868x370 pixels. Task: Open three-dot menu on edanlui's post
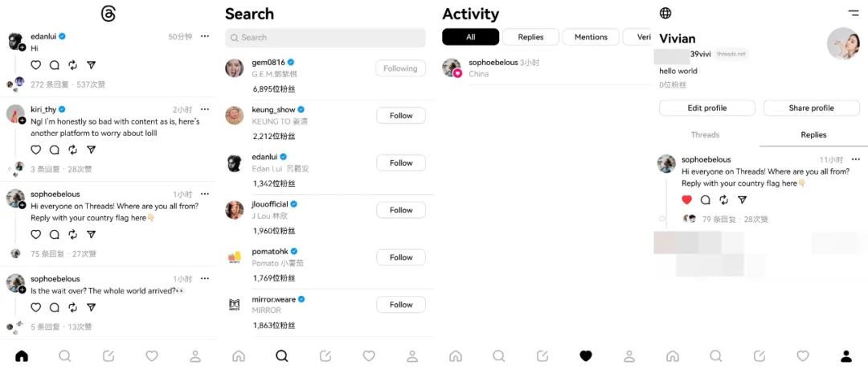coord(205,36)
